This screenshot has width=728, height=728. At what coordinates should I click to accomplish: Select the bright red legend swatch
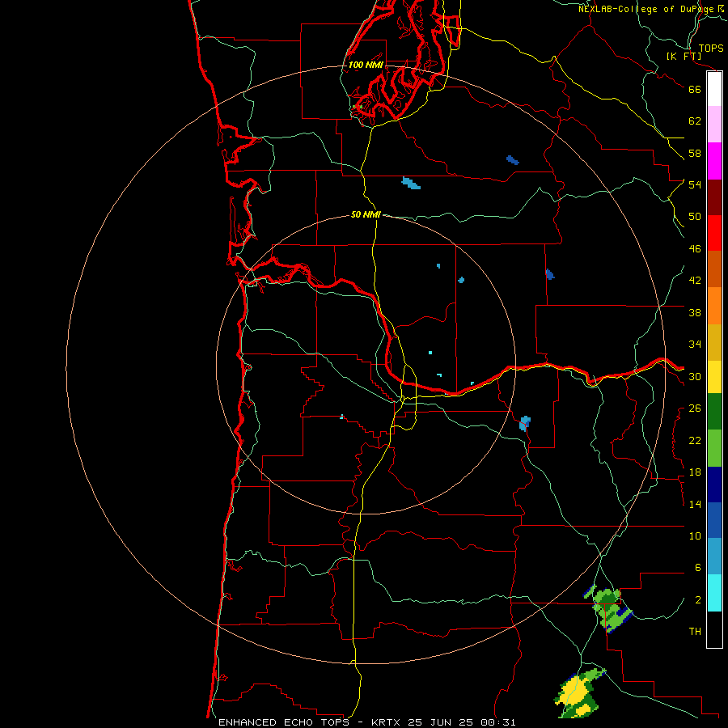click(714, 233)
